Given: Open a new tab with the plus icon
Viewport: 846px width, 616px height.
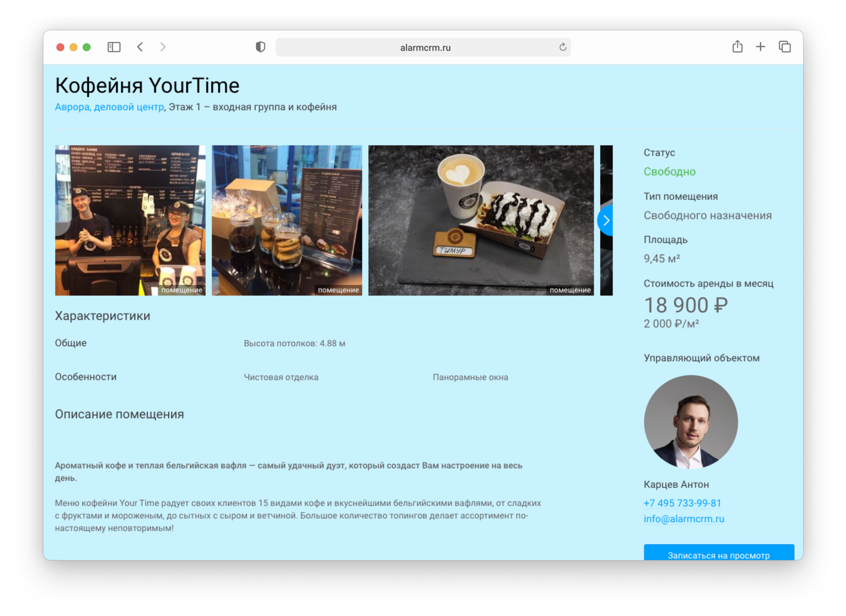Looking at the screenshot, I should pos(760,47).
